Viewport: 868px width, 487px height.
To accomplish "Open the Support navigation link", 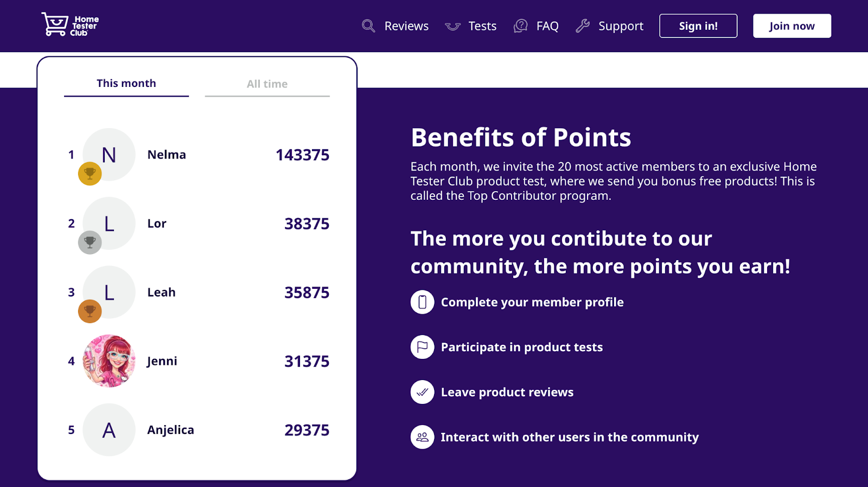I will click(x=621, y=26).
